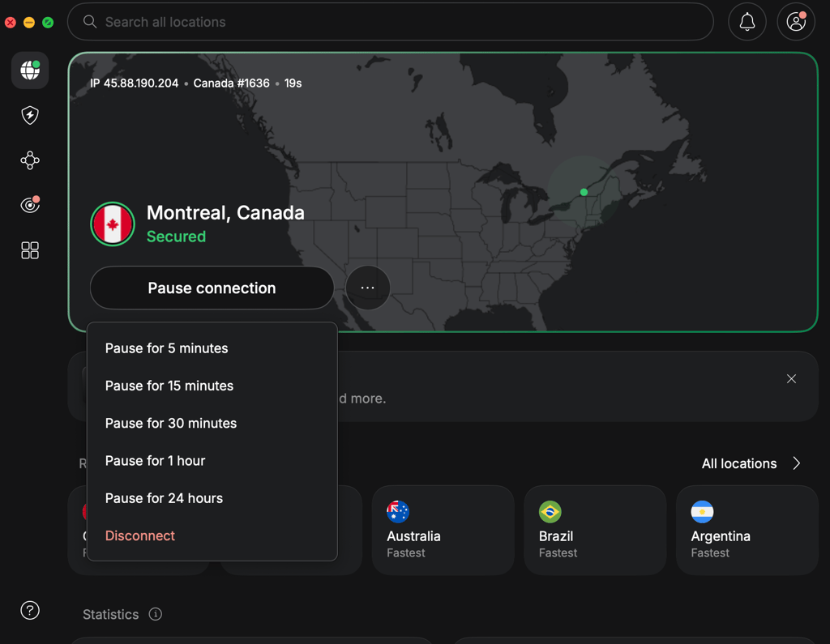
Task: Click the search magnifier icon
Action: [x=90, y=22]
